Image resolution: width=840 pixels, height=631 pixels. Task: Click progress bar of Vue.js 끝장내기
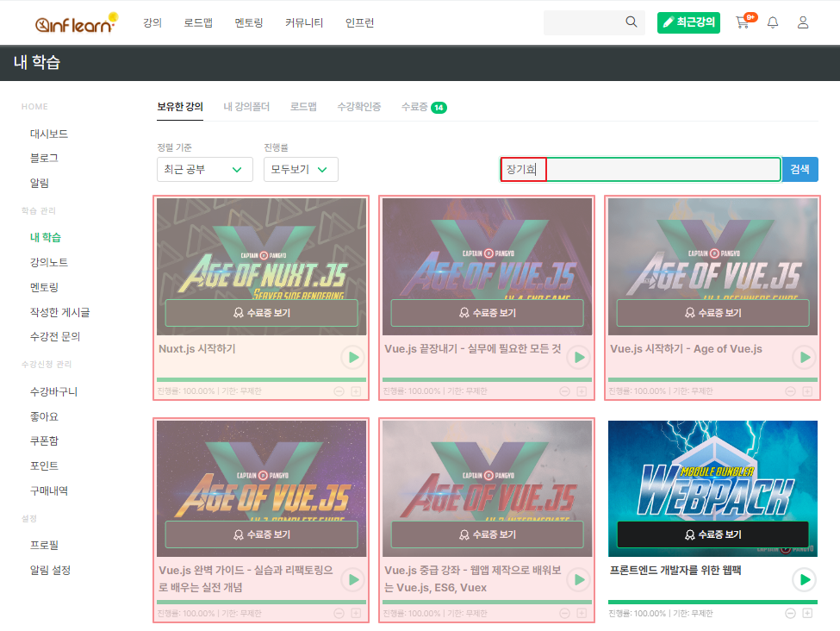(x=487, y=379)
